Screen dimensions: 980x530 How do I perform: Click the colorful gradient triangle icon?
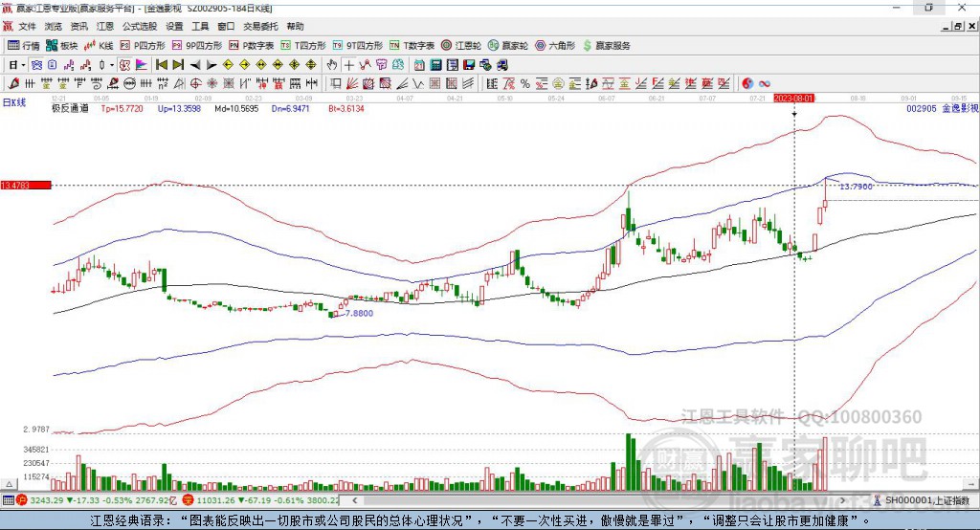(x=142, y=65)
